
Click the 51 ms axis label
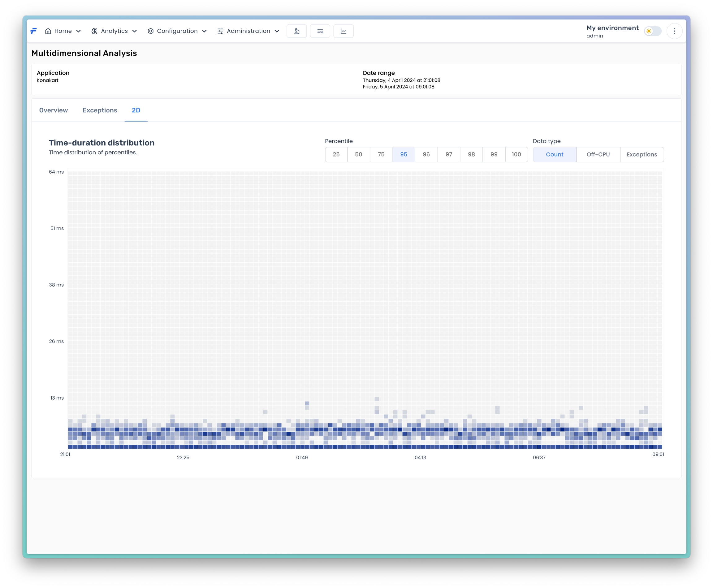click(57, 228)
